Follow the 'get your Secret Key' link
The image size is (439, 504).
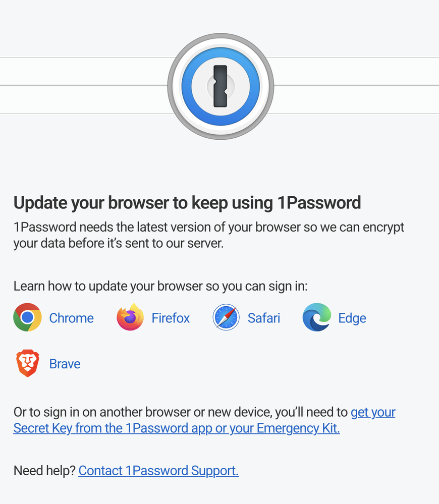click(x=204, y=420)
